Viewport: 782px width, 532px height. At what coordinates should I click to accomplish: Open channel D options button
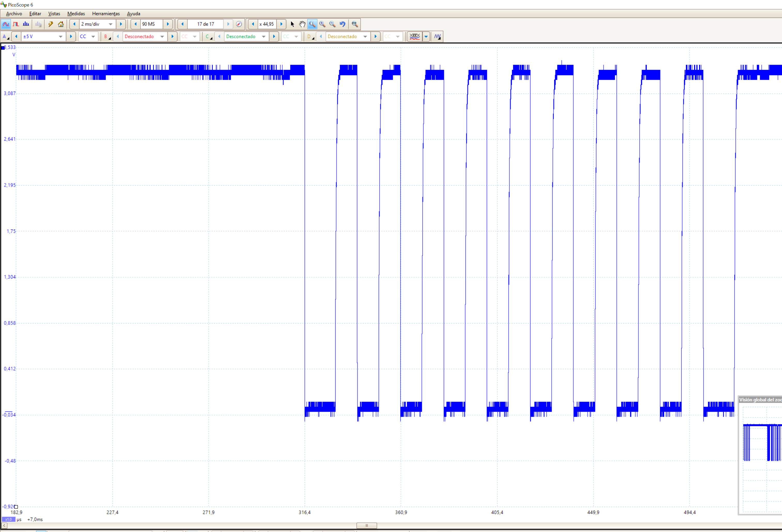[x=311, y=37]
